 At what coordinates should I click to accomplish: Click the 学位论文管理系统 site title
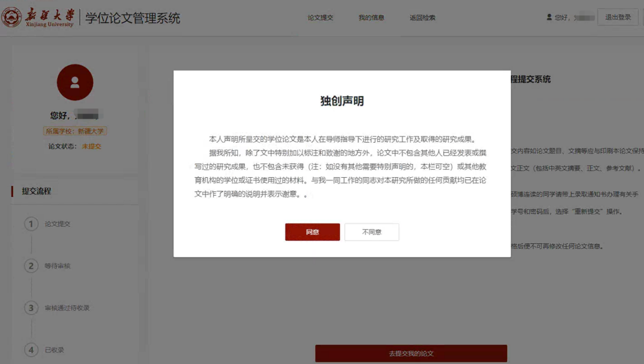pos(133,18)
